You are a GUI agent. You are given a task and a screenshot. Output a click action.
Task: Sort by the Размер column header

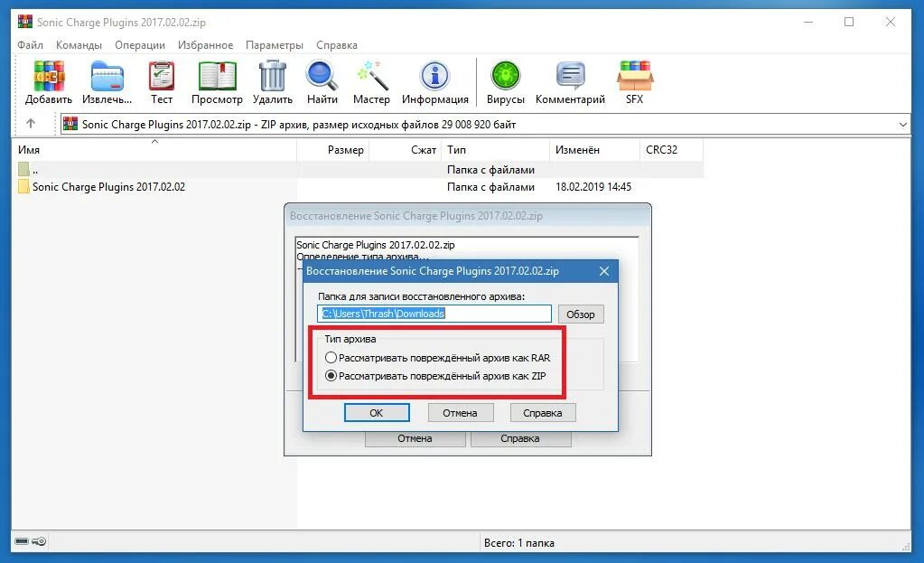tap(333, 150)
